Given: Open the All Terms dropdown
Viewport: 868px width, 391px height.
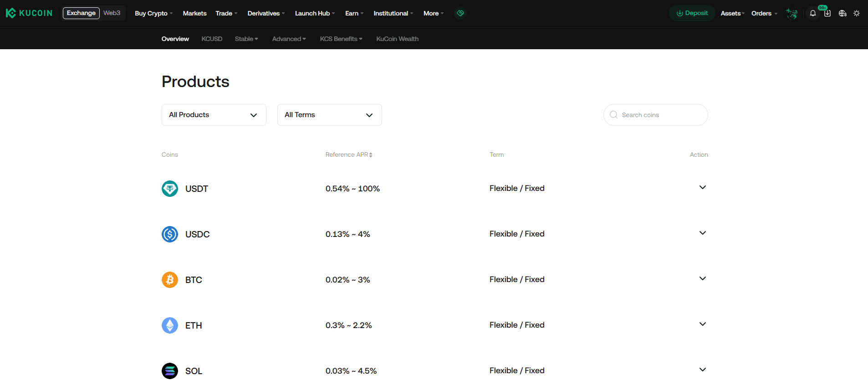Looking at the screenshot, I should pyautogui.click(x=330, y=115).
